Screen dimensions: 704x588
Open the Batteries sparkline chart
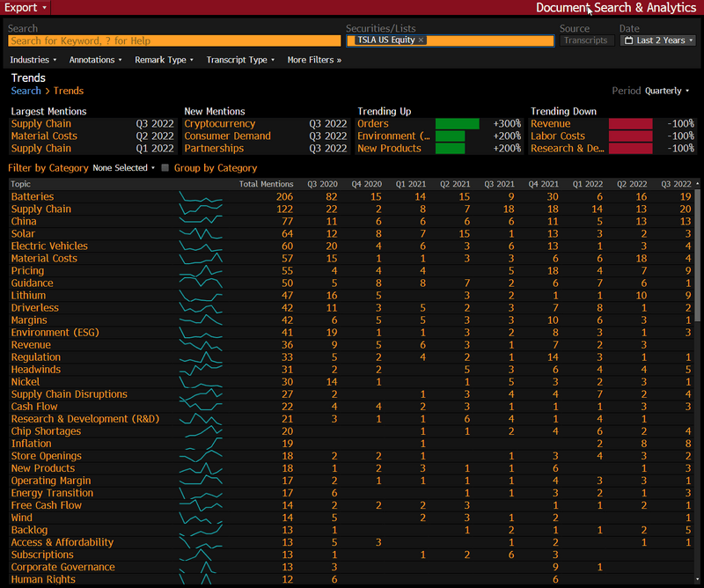click(201, 197)
